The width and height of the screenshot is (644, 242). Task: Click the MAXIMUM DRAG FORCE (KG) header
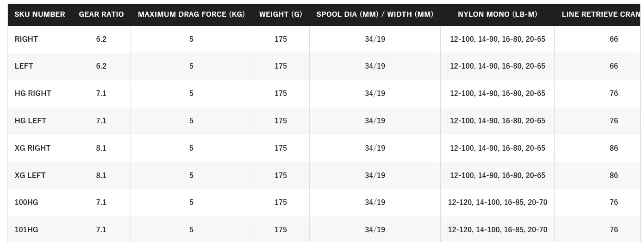tap(191, 14)
